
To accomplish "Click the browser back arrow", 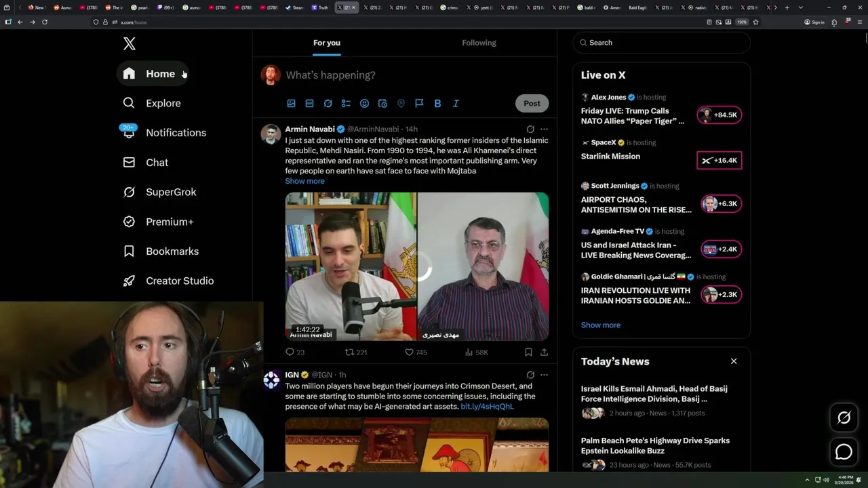I will pyautogui.click(x=20, y=22).
